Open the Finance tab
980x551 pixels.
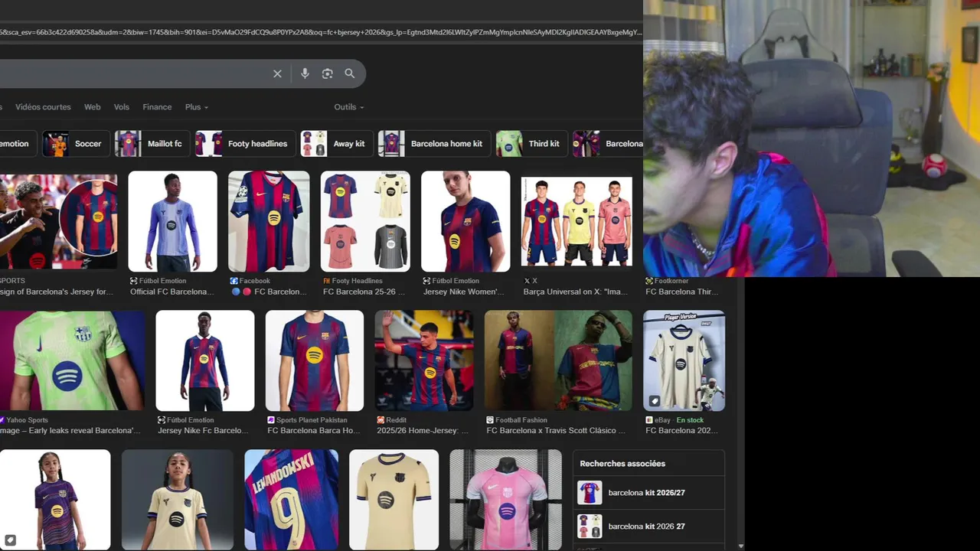157,107
